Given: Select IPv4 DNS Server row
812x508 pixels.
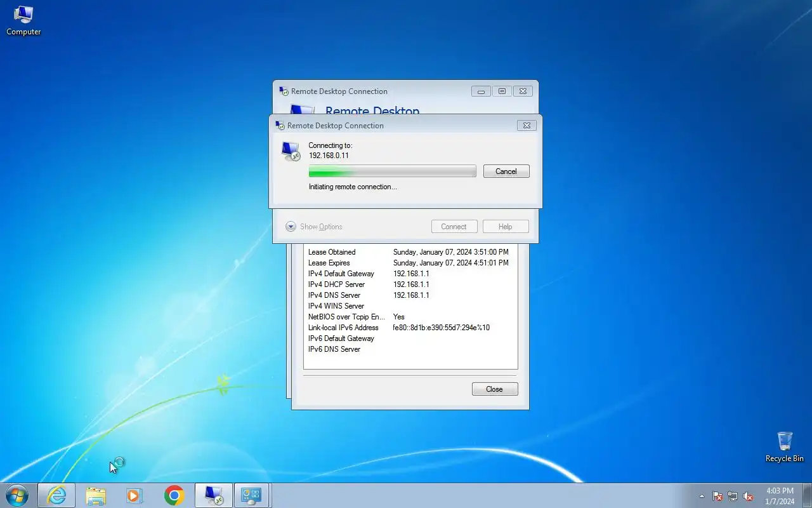Looking at the screenshot, I should point(410,295).
